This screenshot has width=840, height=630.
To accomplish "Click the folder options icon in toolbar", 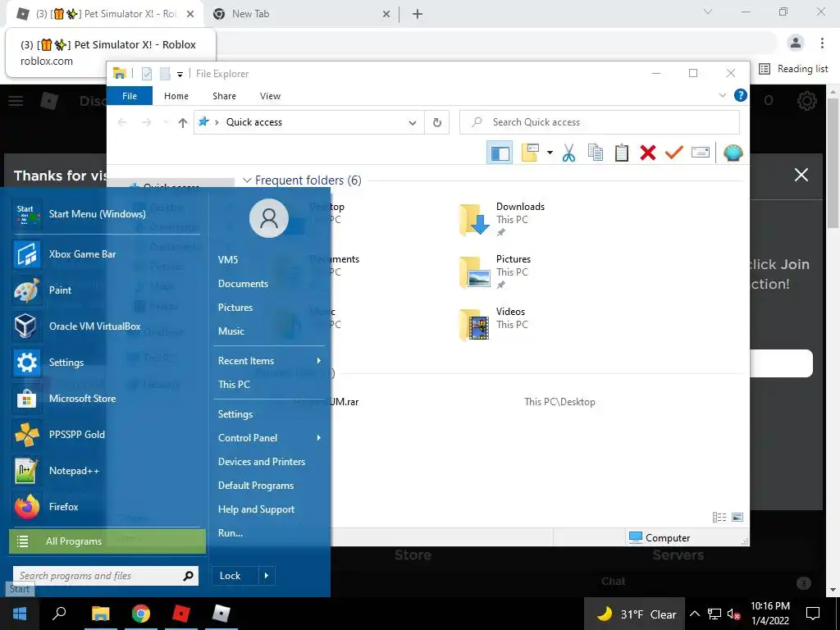I will click(530, 153).
